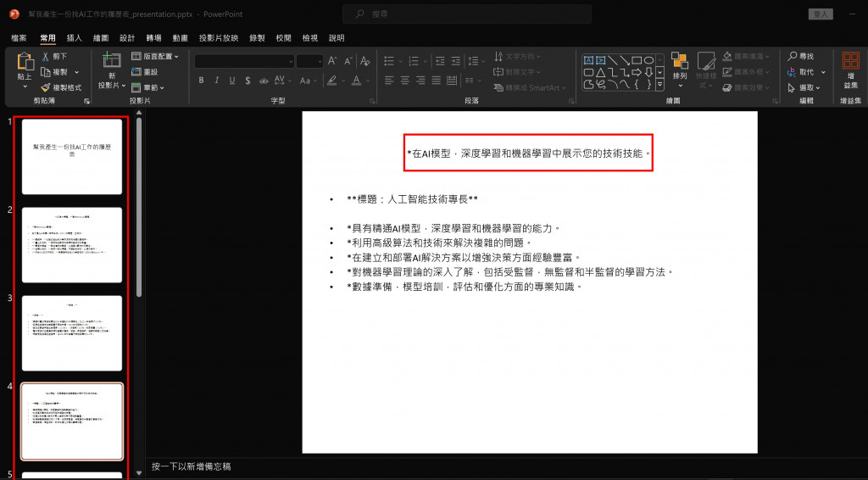The width and height of the screenshot is (868, 480).
Task: Open the File (檔案) tab
Action: coord(19,37)
